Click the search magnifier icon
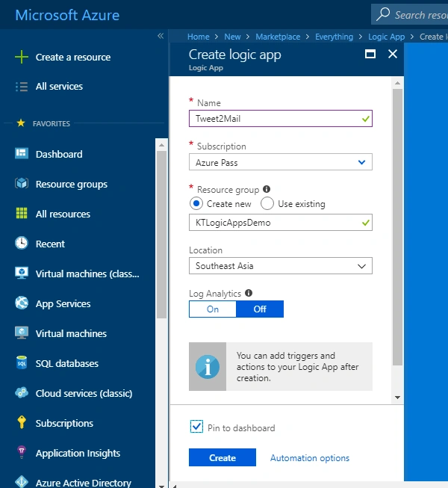This screenshot has width=448, height=488. pyautogui.click(x=383, y=14)
